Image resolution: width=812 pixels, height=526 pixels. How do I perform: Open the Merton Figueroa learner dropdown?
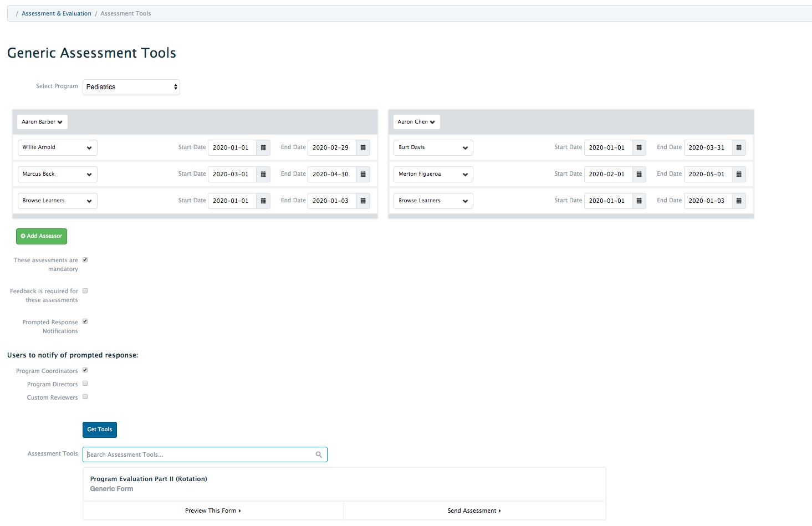(432, 174)
